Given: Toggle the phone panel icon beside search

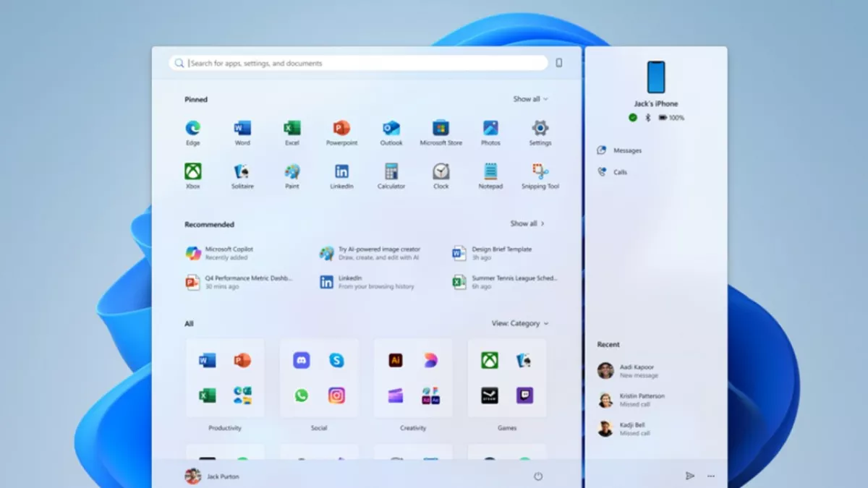Looking at the screenshot, I should click(559, 63).
